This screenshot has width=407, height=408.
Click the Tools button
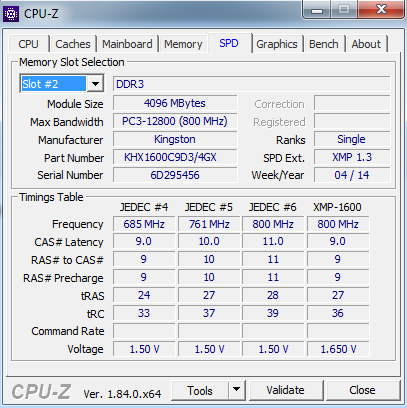coord(200,390)
